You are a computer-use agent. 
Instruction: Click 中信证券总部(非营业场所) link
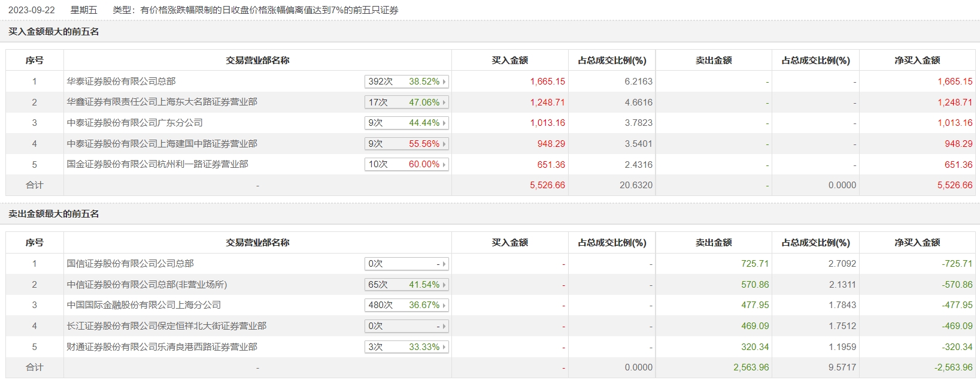click(x=147, y=285)
